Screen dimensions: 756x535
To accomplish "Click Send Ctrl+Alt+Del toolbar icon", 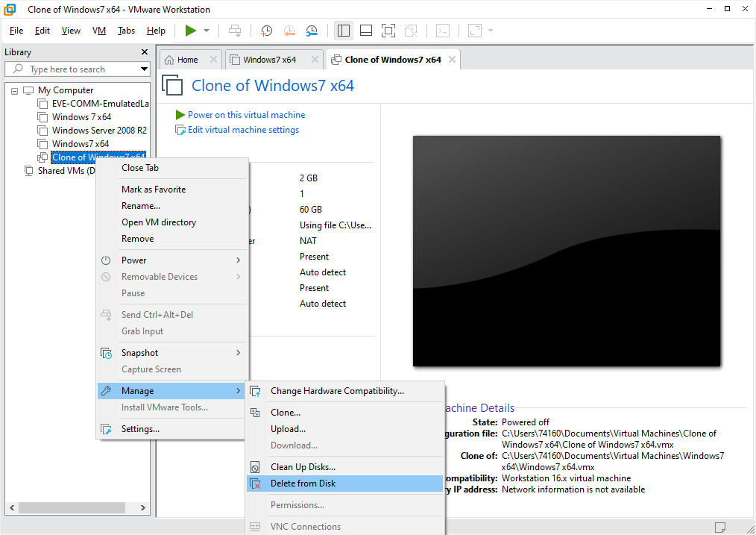I will click(235, 31).
